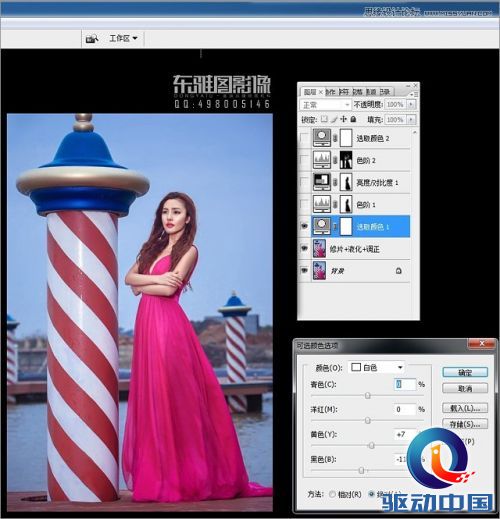Open the blend mode 正常 dropdown
Viewport: 500px width, 519px height.
point(325,105)
